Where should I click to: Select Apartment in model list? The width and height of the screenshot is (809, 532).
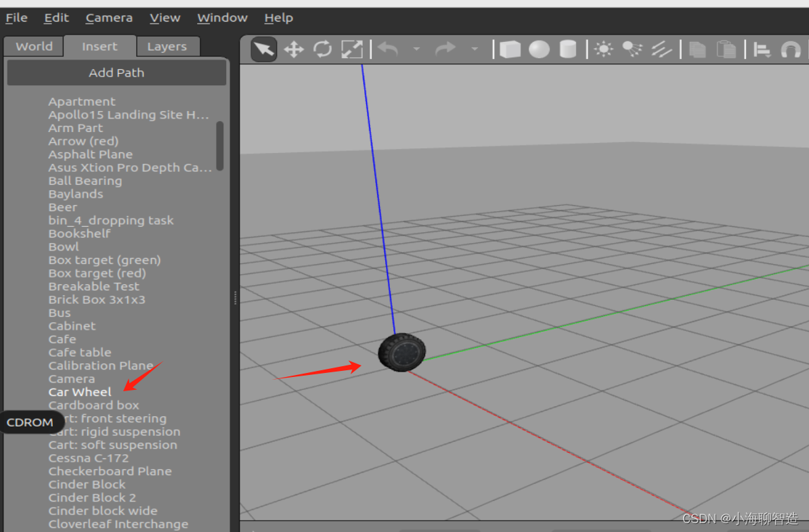(82, 102)
